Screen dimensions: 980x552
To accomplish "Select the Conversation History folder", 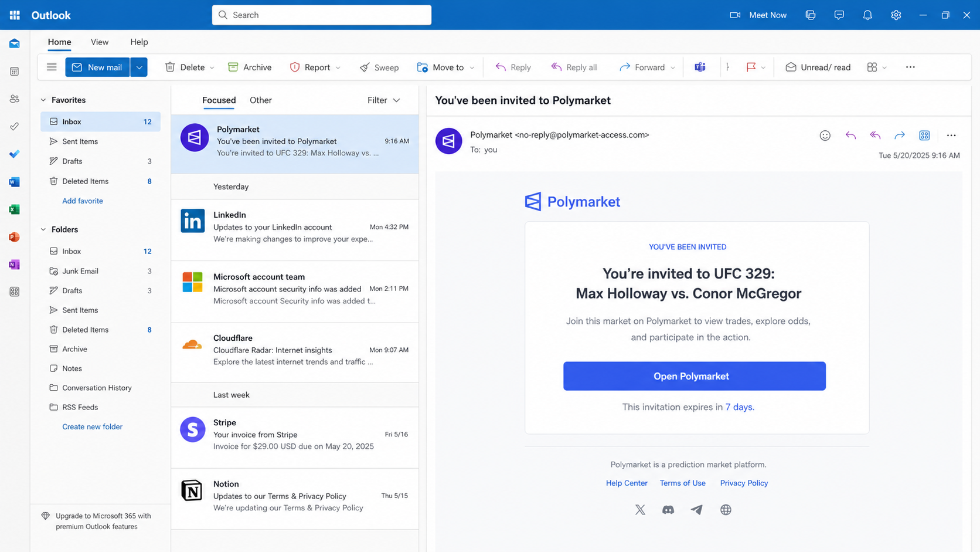I will click(x=100, y=388).
